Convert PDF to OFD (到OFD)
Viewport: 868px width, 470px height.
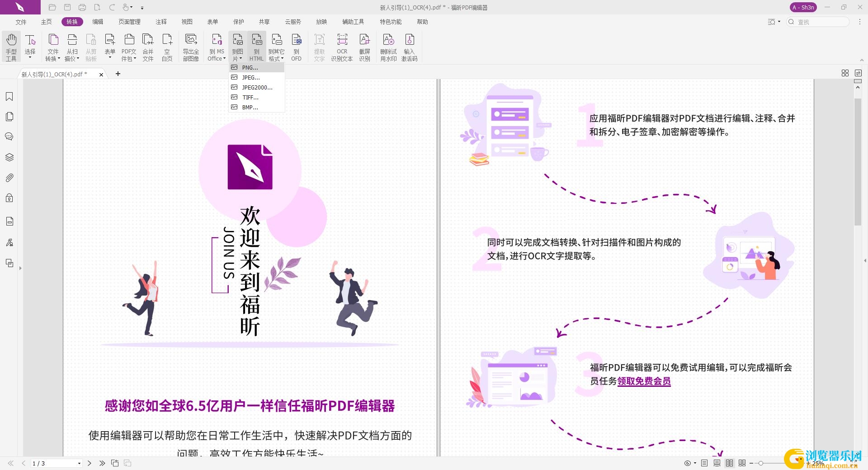296,47
